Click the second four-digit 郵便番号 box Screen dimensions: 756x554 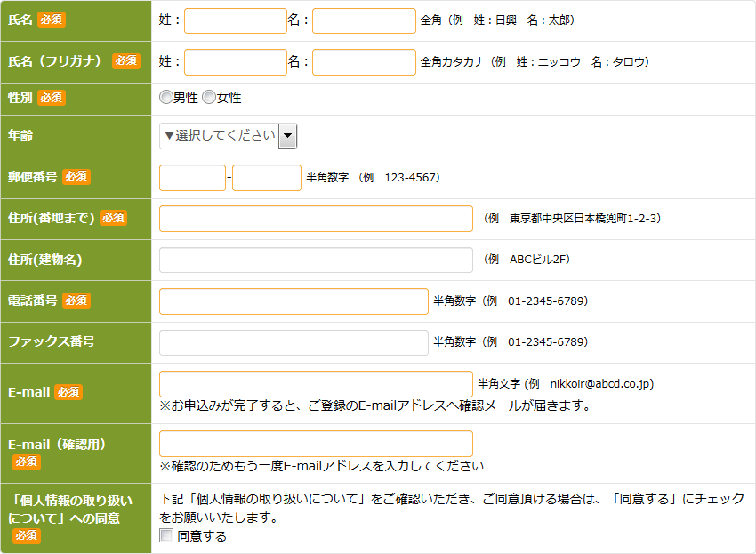pyautogui.click(x=267, y=178)
